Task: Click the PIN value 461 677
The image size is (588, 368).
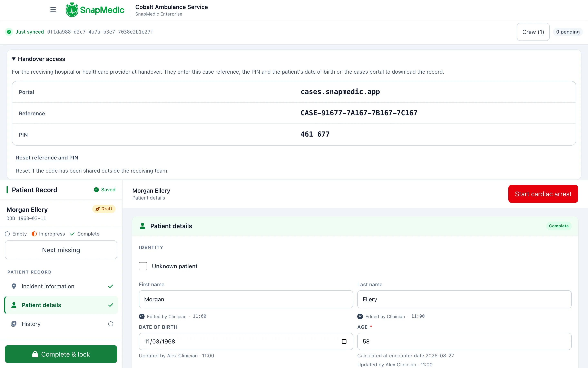Action: click(315, 134)
